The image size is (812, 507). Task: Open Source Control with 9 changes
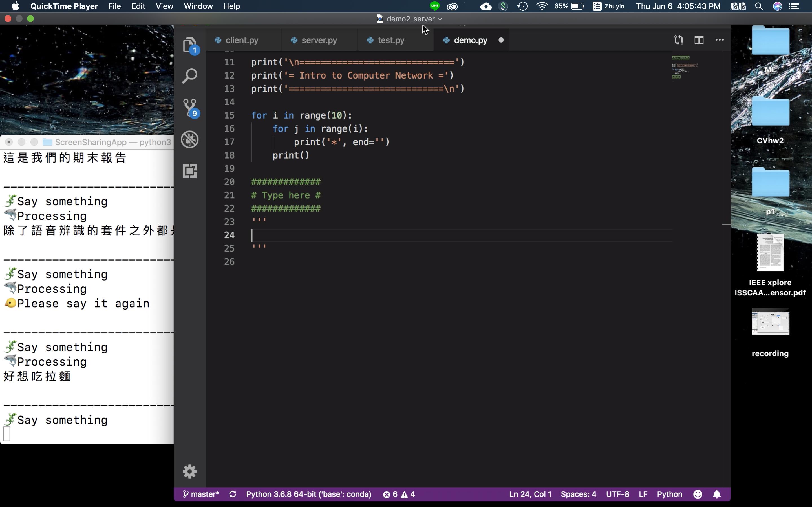coord(189,108)
